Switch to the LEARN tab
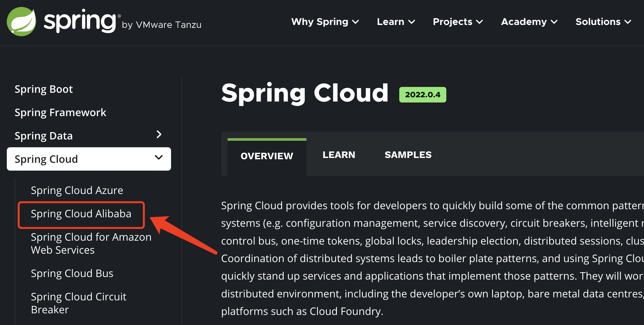Screen dimensions: 644x325 [x=339, y=155]
